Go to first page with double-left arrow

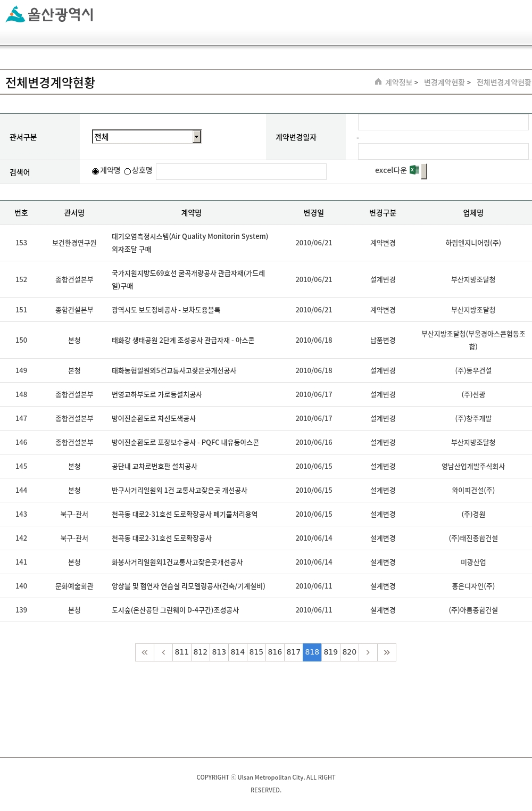145,652
